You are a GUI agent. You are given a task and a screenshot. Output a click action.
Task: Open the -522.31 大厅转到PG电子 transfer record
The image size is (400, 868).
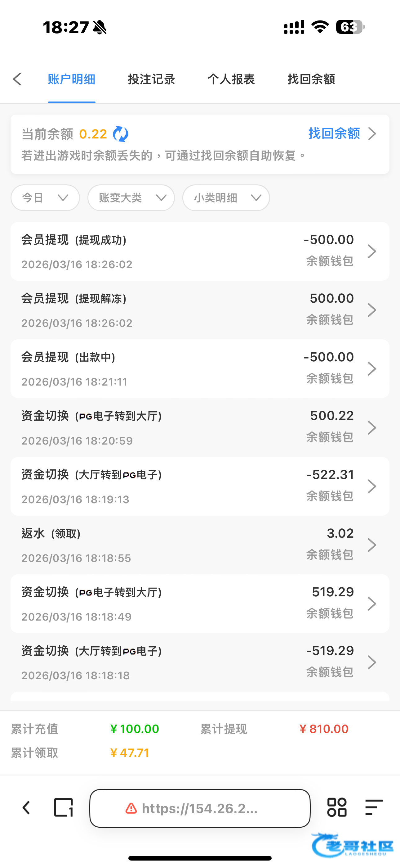pyautogui.click(x=200, y=486)
